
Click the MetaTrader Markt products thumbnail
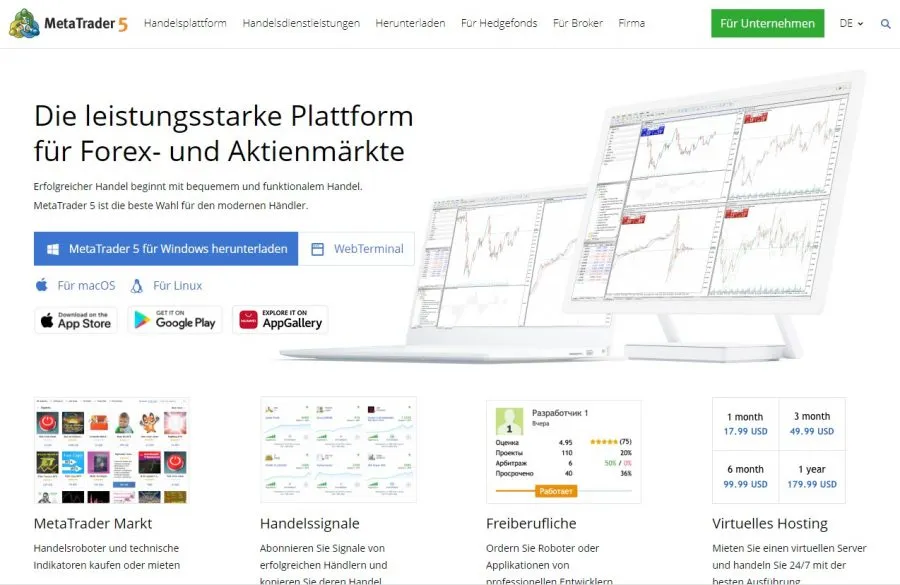[x=111, y=450]
